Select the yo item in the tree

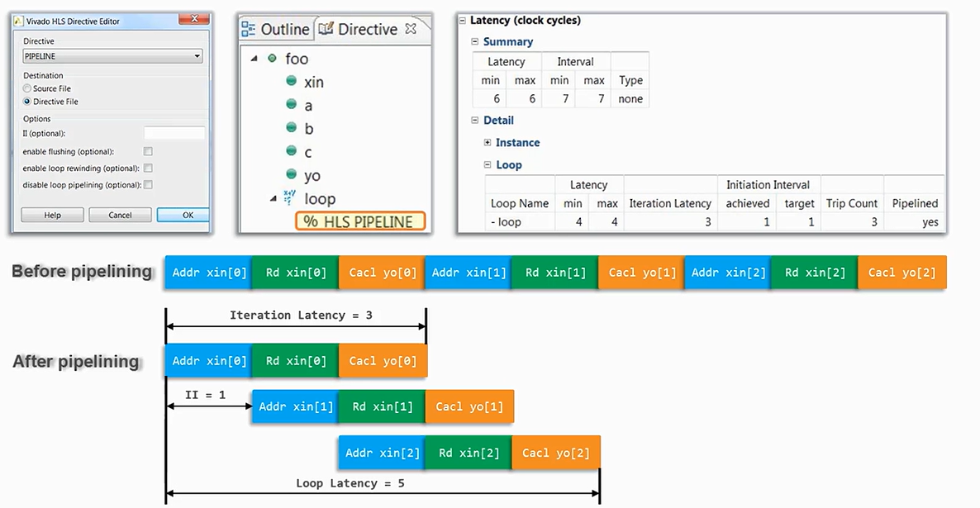point(312,176)
